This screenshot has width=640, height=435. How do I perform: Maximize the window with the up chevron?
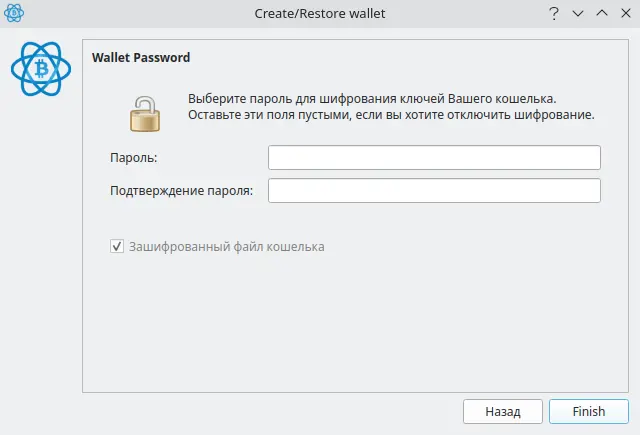602,13
